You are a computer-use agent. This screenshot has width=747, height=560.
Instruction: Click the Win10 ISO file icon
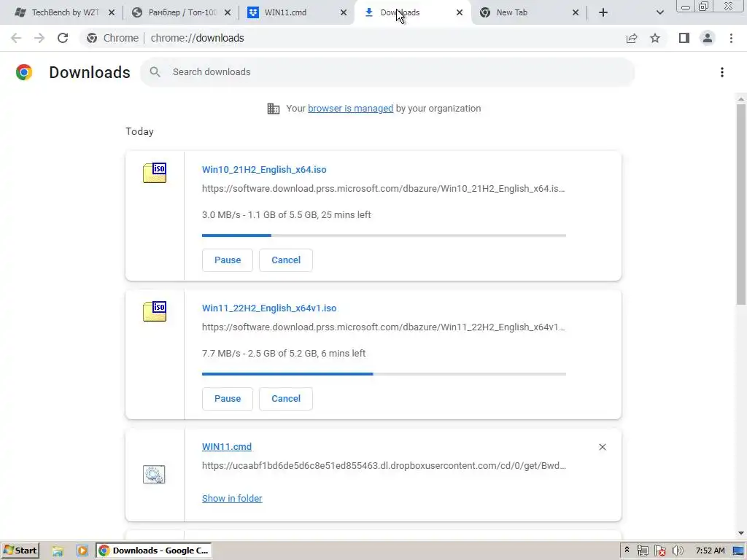click(x=155, y=173)
